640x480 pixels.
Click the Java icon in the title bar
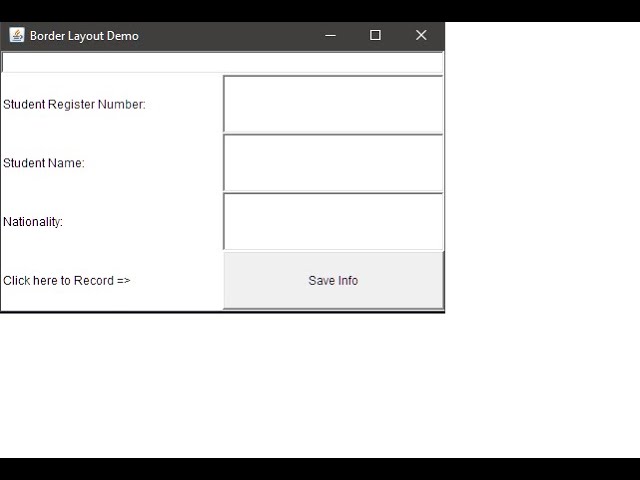pos(17,35)
